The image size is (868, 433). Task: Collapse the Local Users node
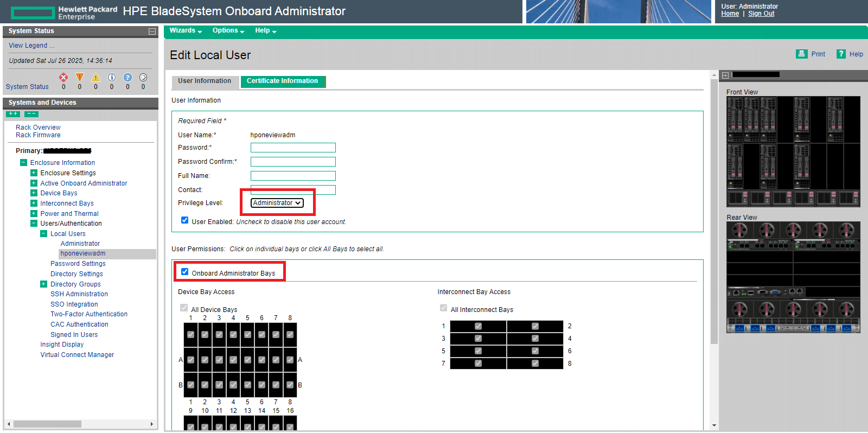(44, 233)
